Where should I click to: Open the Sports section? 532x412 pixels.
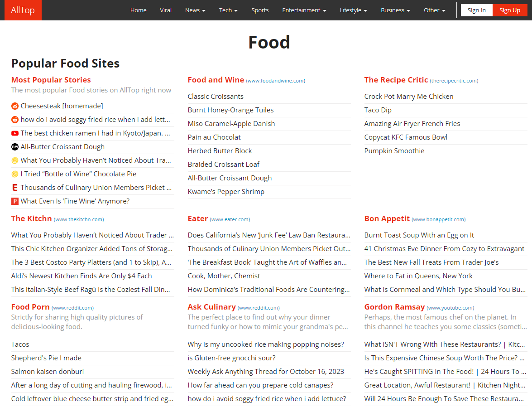point(260,10)
